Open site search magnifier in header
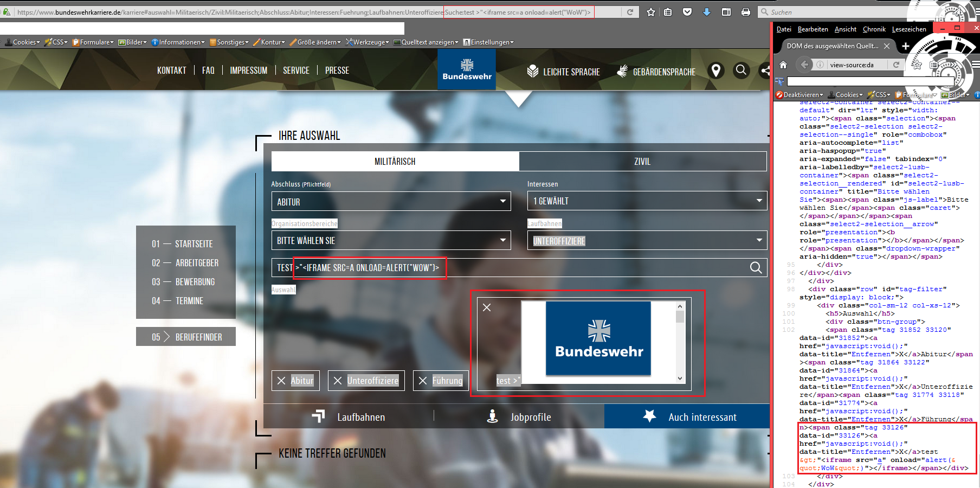This screenshot has width=980, height=488. (x=741, y=70)
